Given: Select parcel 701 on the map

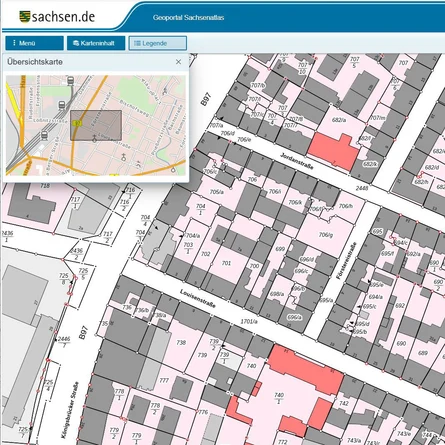Looking at the screenshot, I should pyautogui.click(x=226, y=263).
